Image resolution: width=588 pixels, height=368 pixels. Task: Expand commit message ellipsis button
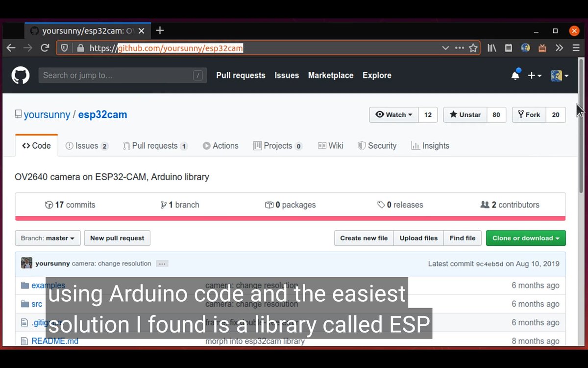pyautogui.click(x=162, y=263)
